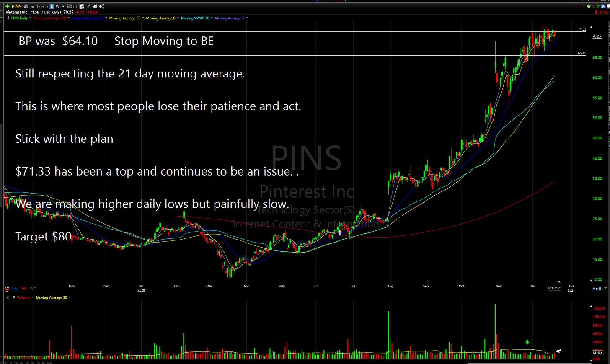Screen dimensions: 610x364
Task: Click the trade ticket icon left of Buy
Action: pos(7,288)
